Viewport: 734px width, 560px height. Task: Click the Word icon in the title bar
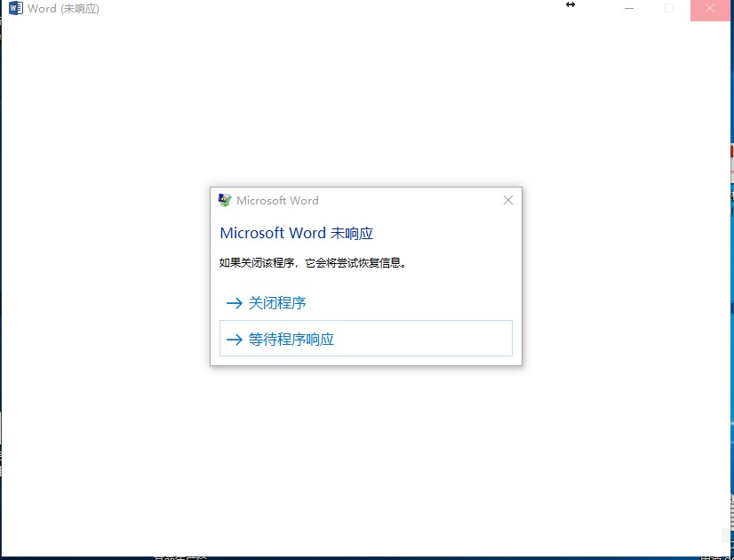tap(15, 8)
